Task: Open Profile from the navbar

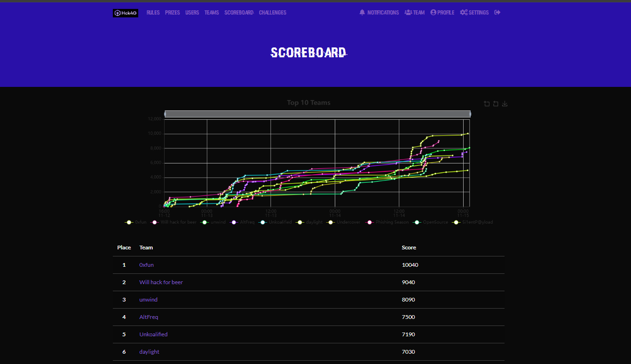Action: pos(442,13)
